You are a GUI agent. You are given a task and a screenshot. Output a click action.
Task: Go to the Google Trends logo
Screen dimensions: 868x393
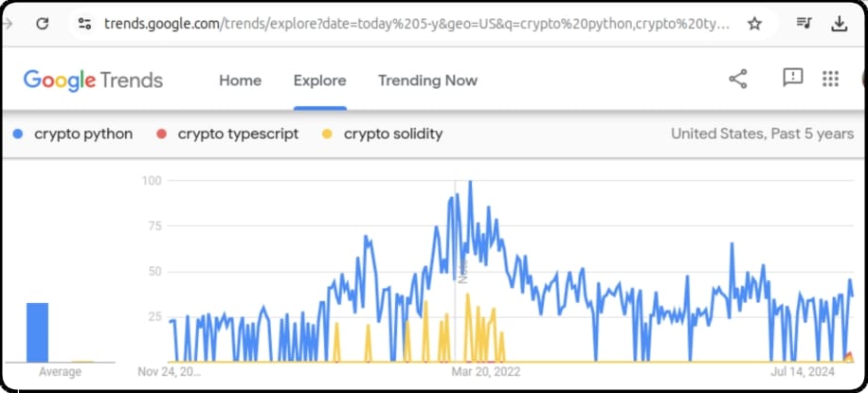tap(93, 80)
